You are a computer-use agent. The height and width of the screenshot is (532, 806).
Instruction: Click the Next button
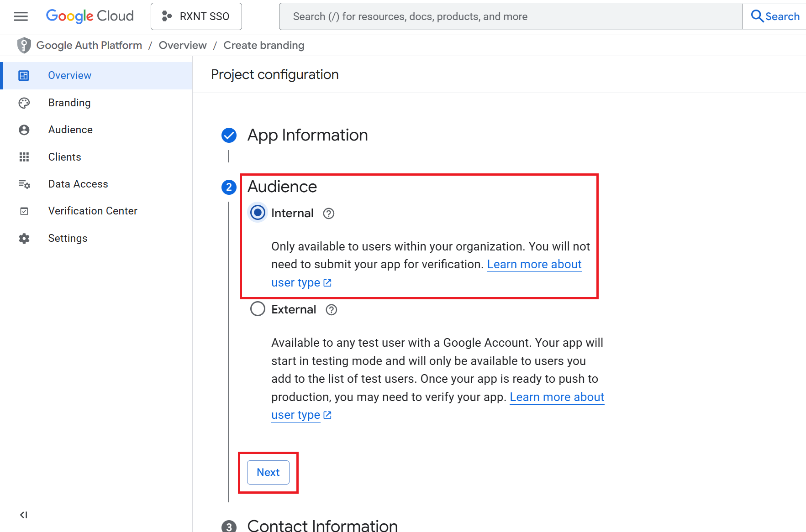pos(268,472)
